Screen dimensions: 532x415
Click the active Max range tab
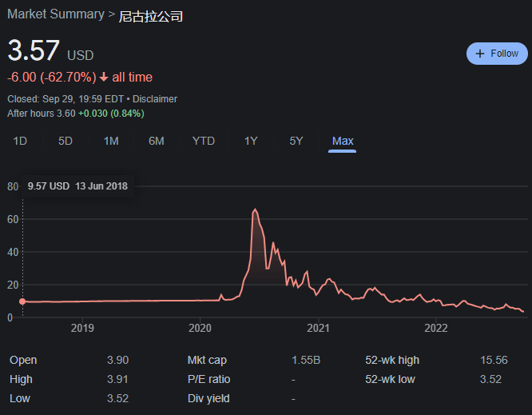point(343,141)
